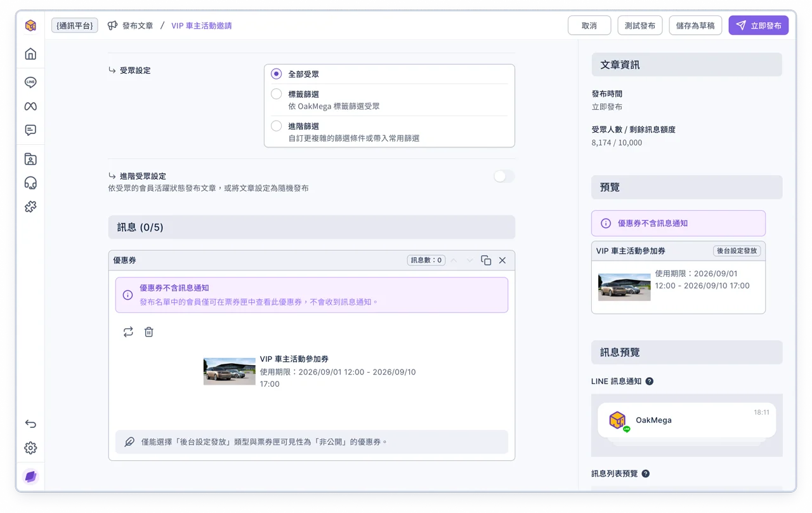Click the 8,174 / 10,000 quota text
Screen dimensions: 812x513
[617, 143]
